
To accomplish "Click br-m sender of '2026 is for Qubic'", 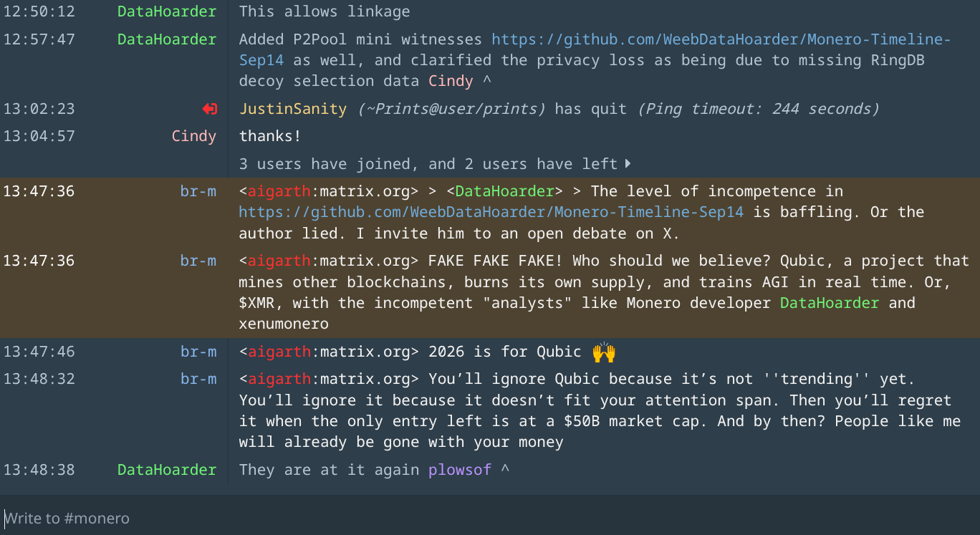I will pos(198,352).
